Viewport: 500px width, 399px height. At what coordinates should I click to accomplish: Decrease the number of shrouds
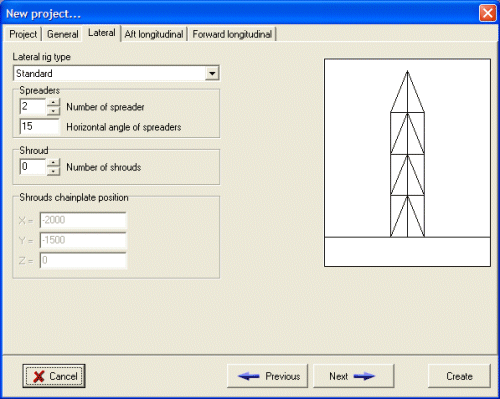54,171
